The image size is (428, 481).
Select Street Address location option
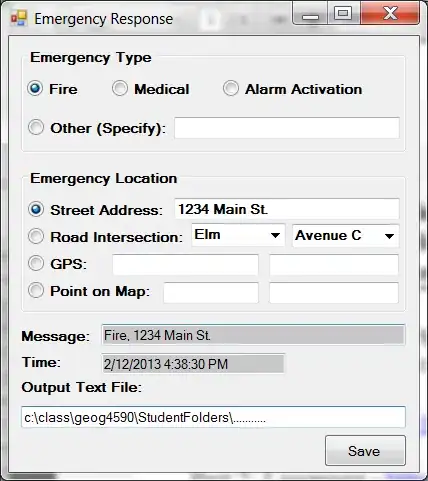(x=36, y=209)
